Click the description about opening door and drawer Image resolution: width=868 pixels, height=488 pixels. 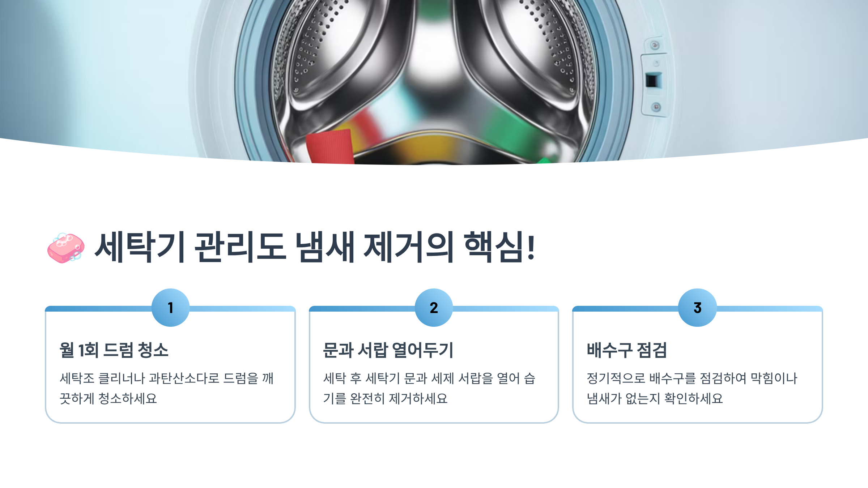429,388
